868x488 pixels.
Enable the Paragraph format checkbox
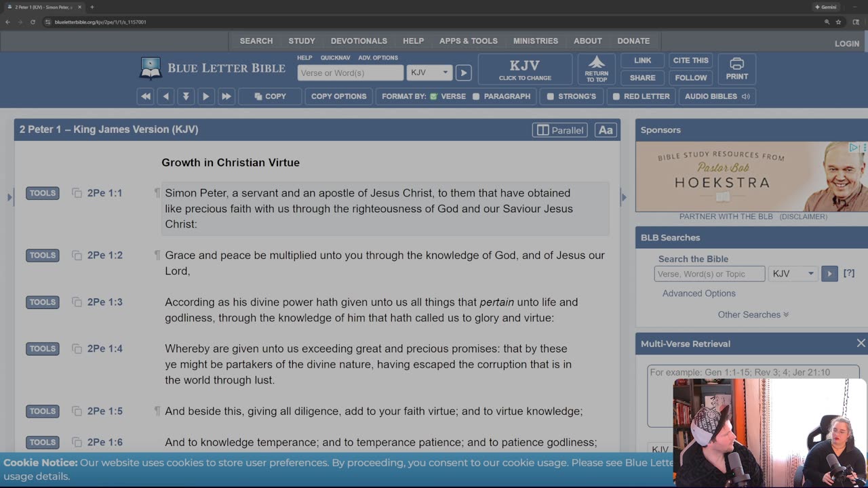[476, 96]
